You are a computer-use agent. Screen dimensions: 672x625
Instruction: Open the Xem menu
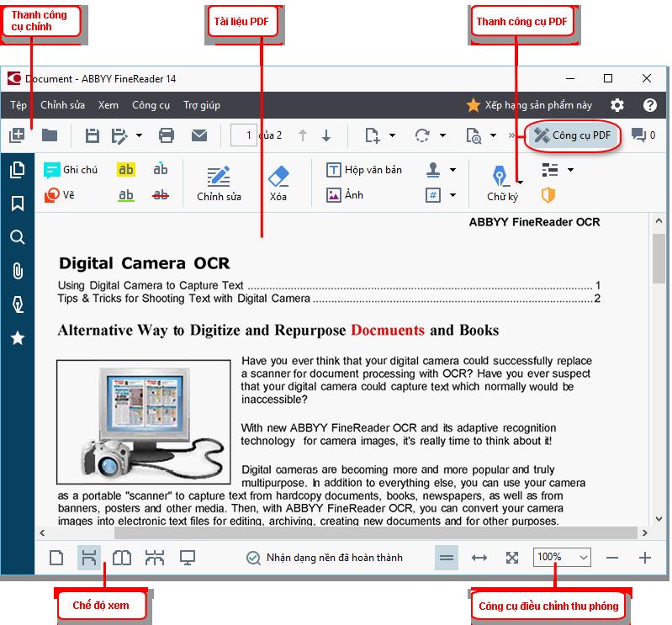pos(108,105)
